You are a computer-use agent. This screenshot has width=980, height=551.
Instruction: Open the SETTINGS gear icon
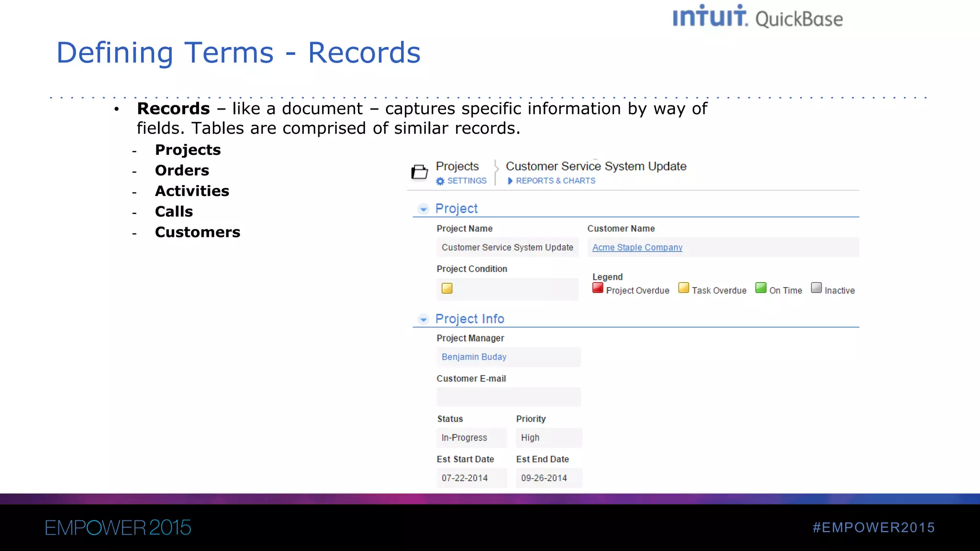tap(440, 181)
